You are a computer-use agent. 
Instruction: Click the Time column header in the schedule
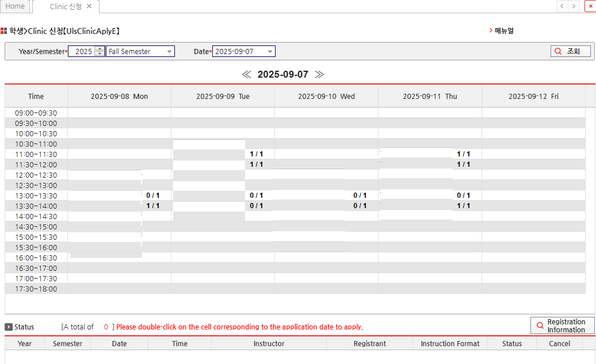coord(36,97)
